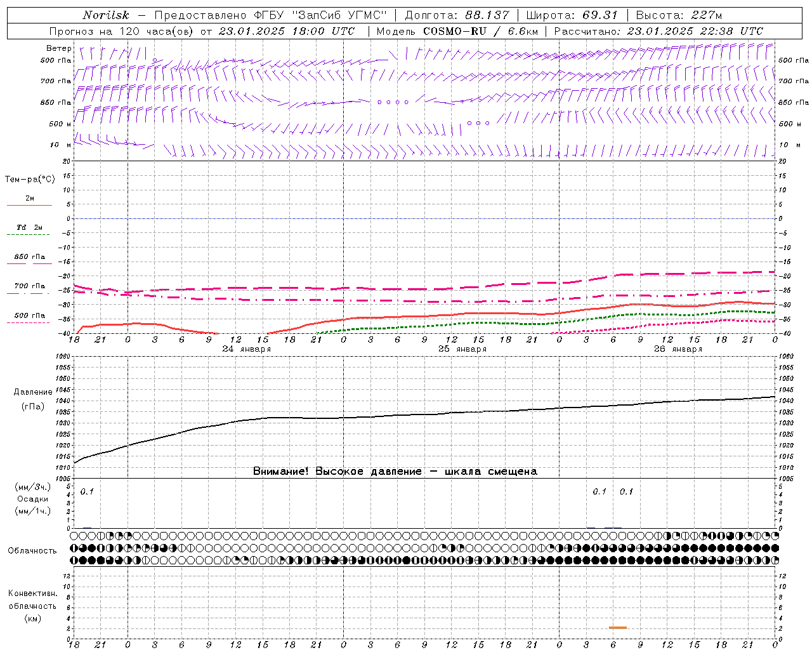Click the Модель COSMO-RU / 6.6км label
This screenshot has height=650, width=812.
click(457, 31)
